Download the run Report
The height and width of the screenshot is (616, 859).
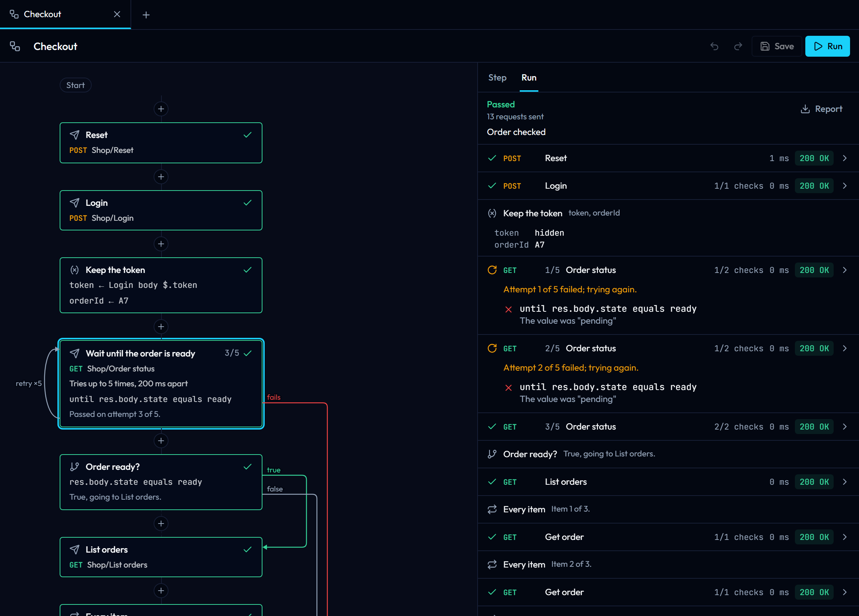click(821, 109)
